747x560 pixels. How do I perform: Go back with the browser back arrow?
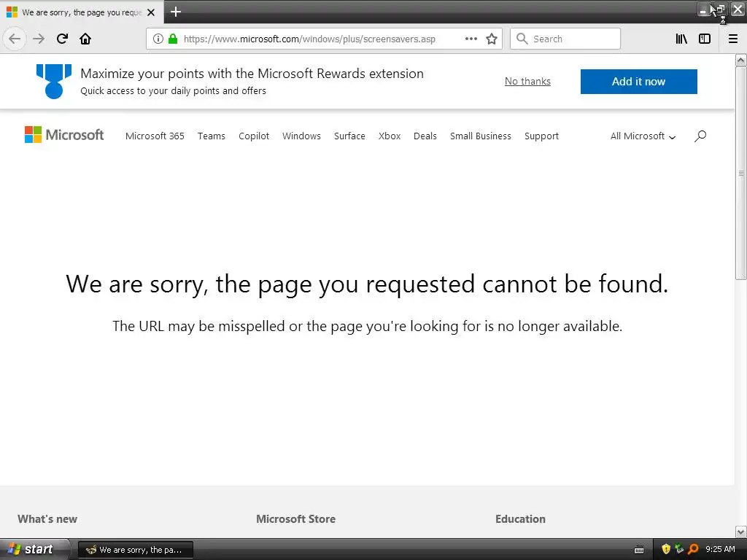tap(15, 39)
